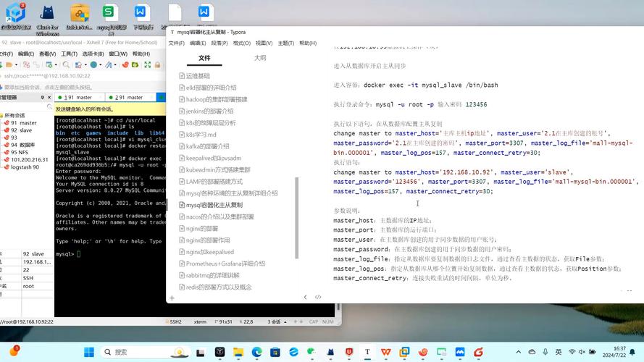Click the Wi-Fi network tray icon
This screenshot has height=362, width=644.
click(x=572, y=352)
